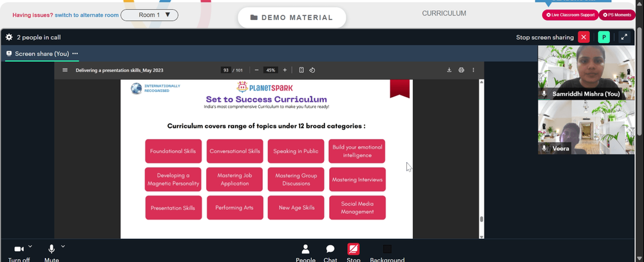
Task: Zoom in the PDF document
Action: point(285,70)
